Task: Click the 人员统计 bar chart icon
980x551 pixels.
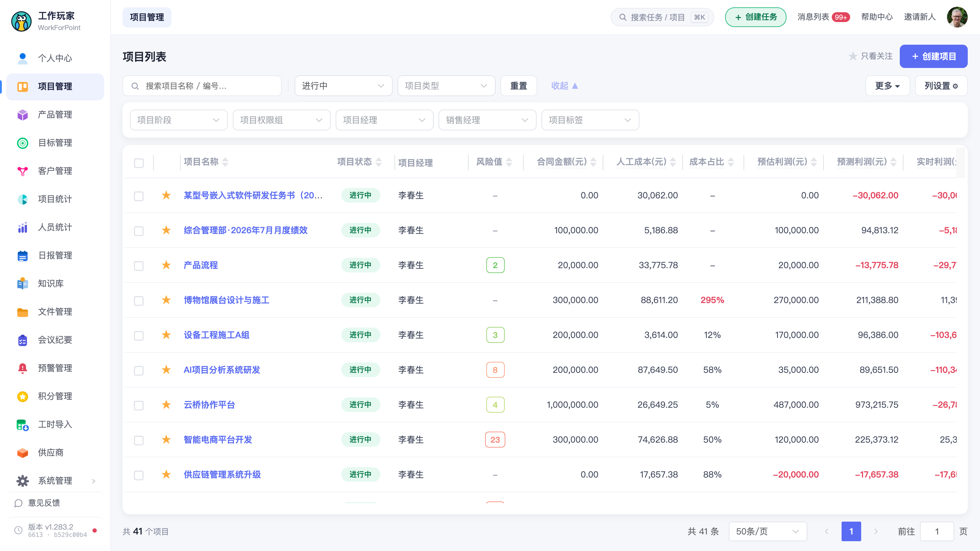Action: click(22, 227)
